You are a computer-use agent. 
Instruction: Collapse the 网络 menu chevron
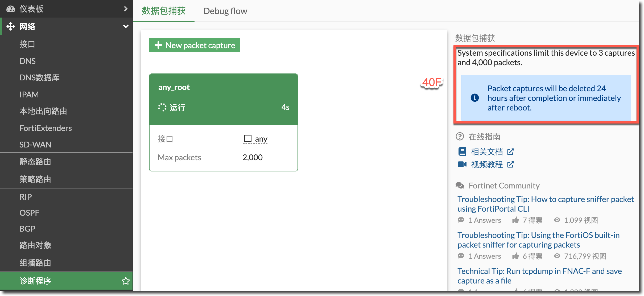coord(126,26)
